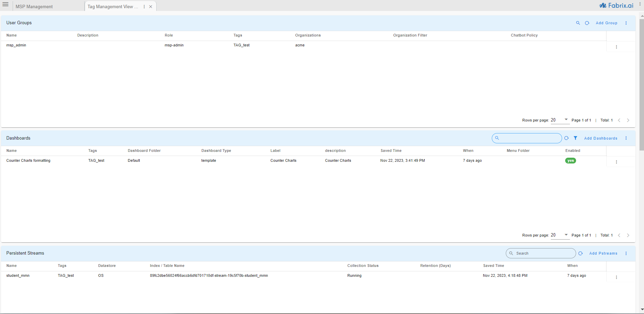This screenshot has height=314, width=644.
Task: Open row actions for msp_admin group
Action: (616, 47)
